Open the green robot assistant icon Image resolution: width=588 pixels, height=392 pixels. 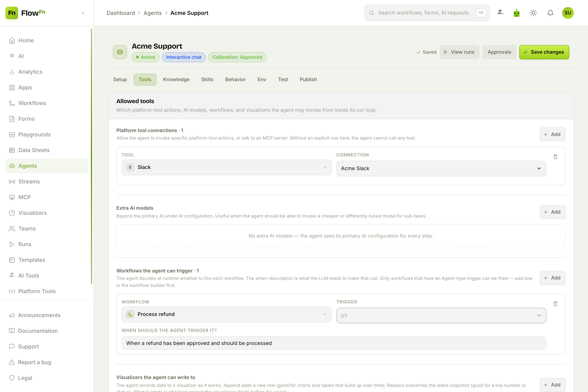click(x=516, y=13)
